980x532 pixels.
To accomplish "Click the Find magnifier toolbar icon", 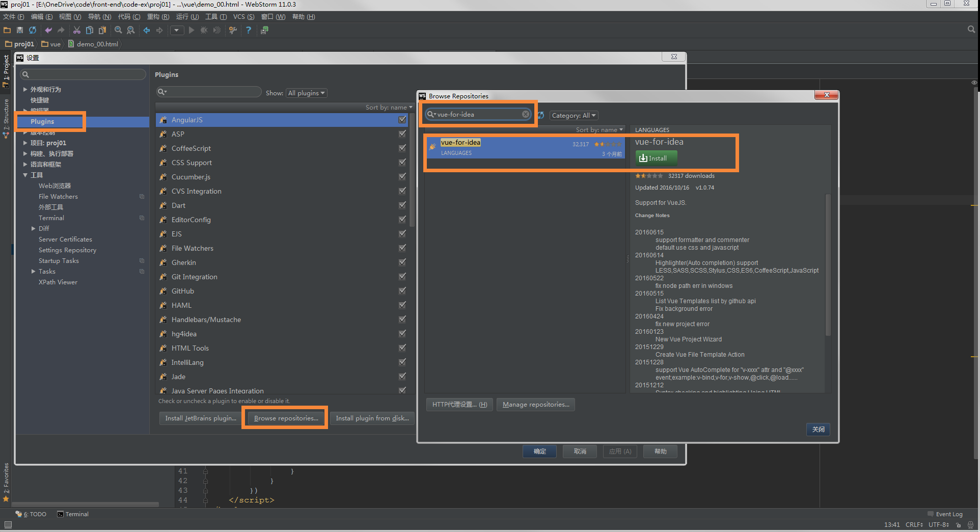I will tap(118, 30).
